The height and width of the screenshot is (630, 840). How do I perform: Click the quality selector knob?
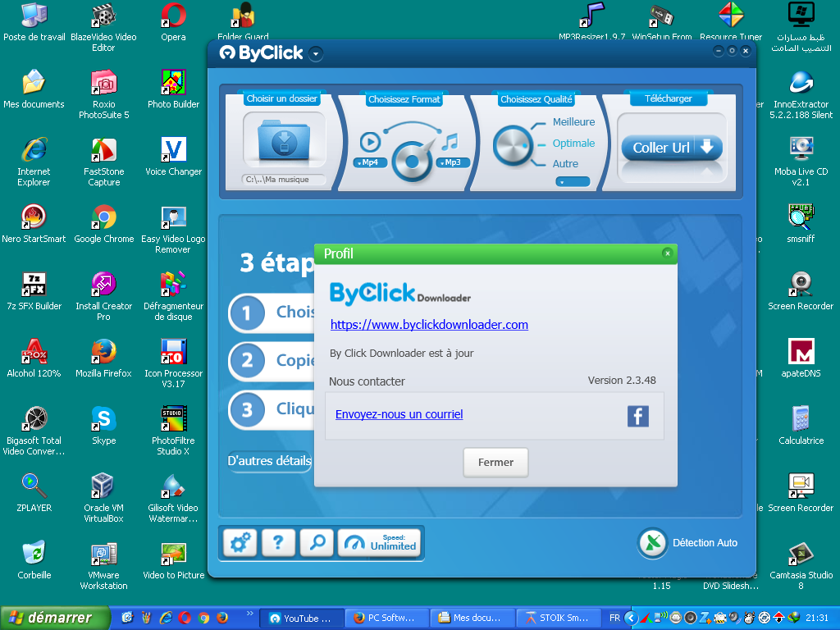[x=512, y=145]
